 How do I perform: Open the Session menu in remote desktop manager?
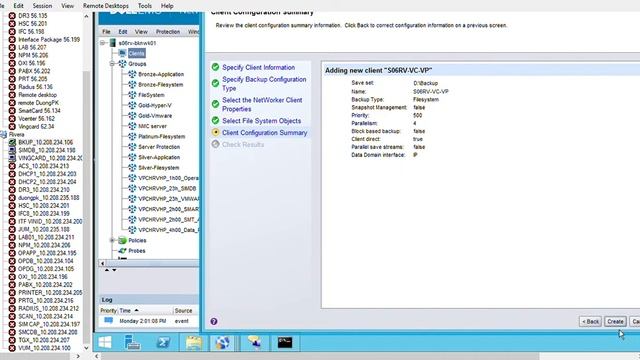pos(42,6)
